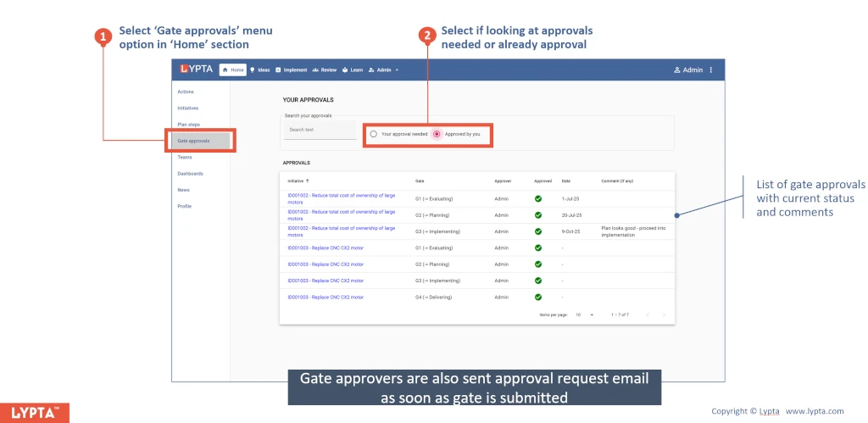Select Profile in the sidebar
This screenshot has width=868, height=423.
click(185, 207)
